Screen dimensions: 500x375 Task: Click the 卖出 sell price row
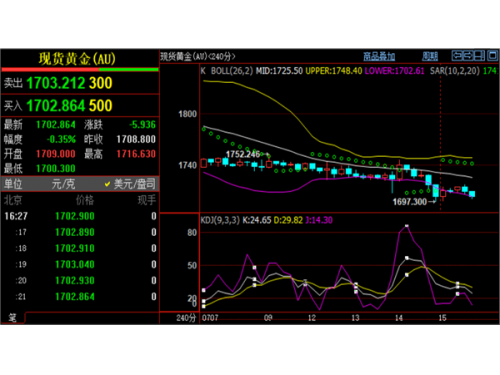click(x=80, y=83)
